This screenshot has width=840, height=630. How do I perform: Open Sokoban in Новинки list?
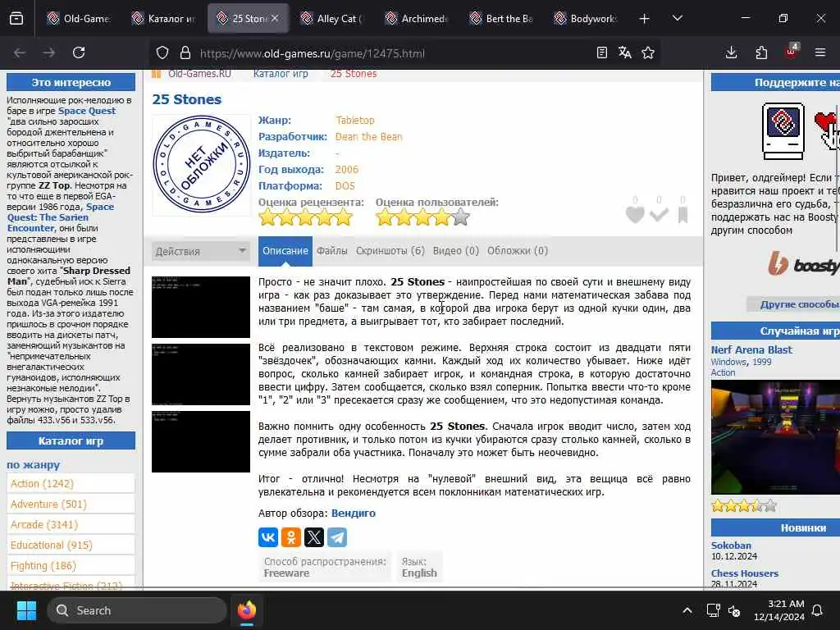(731, 546)
